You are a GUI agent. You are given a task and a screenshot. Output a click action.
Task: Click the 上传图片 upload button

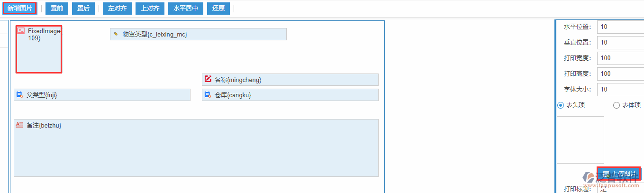coord(619,174)
